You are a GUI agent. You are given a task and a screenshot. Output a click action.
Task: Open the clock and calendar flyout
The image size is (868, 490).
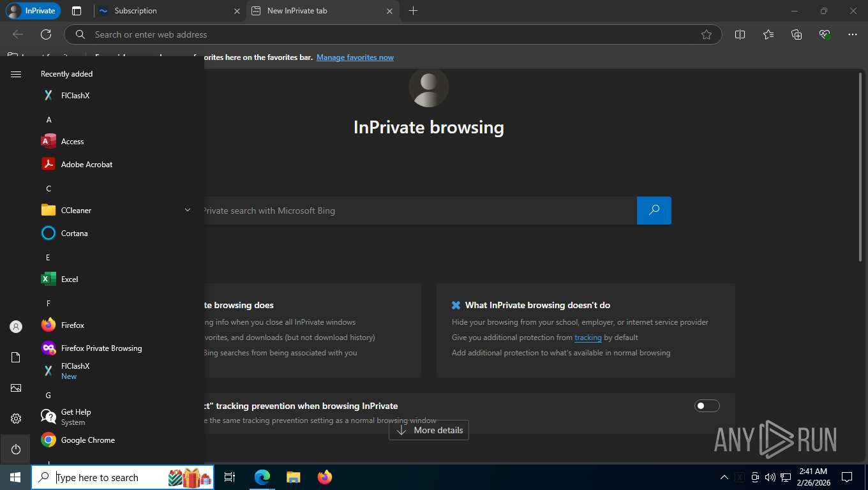812,477
